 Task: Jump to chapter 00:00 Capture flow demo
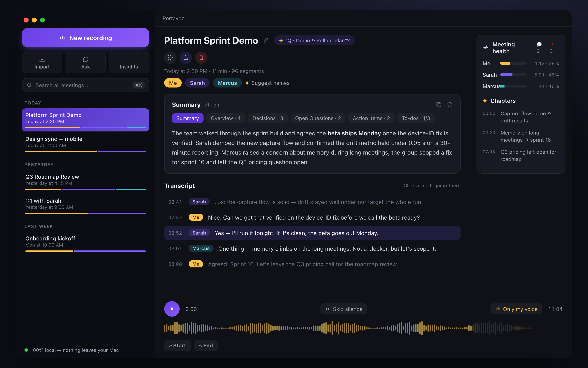point(521,117)
